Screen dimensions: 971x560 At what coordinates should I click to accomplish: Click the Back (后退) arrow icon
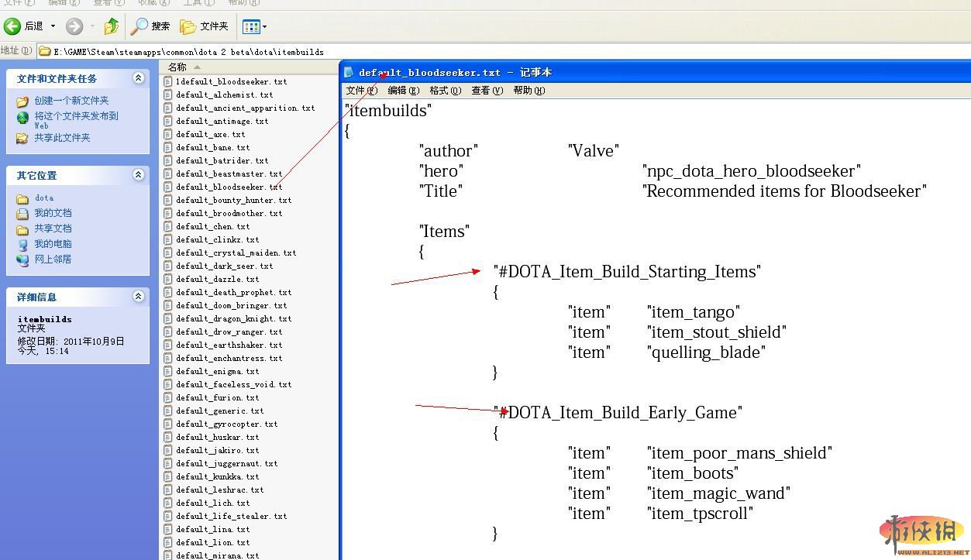pos(12,27)
